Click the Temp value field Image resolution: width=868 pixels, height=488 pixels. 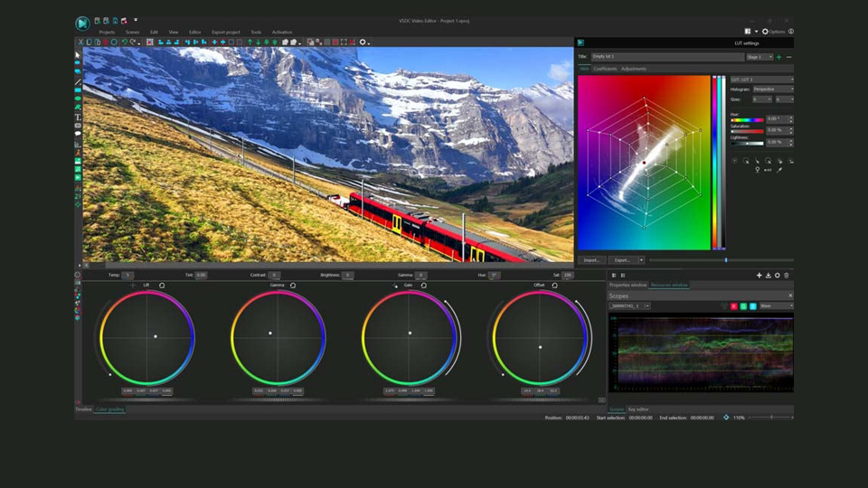click(127, 275)
